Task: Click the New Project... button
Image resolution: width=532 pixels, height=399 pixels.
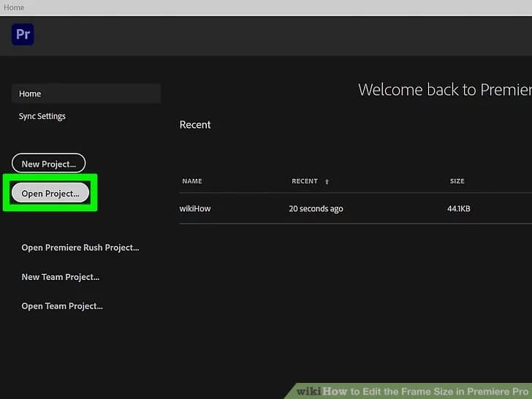Action: click(48, 164)
